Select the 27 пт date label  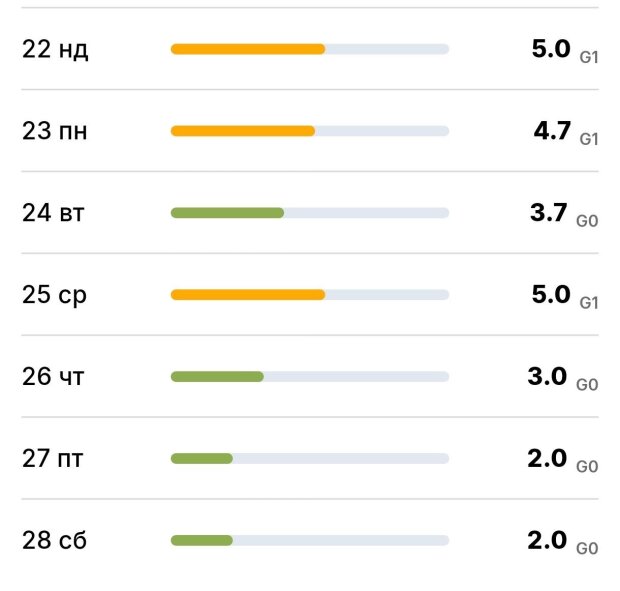tap(53, 459)
